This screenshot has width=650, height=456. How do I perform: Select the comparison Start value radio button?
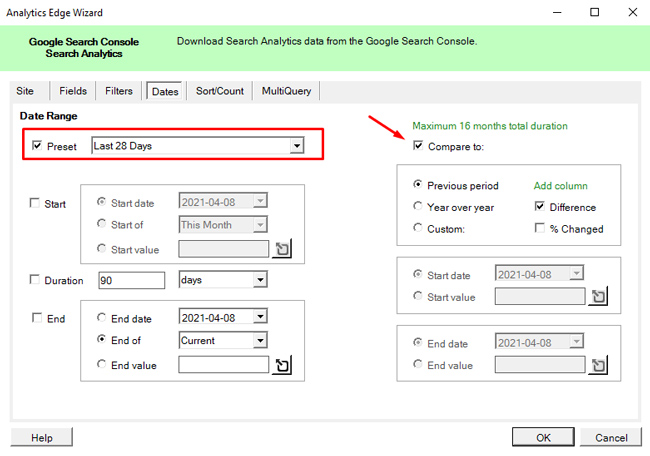coord(418,296)
